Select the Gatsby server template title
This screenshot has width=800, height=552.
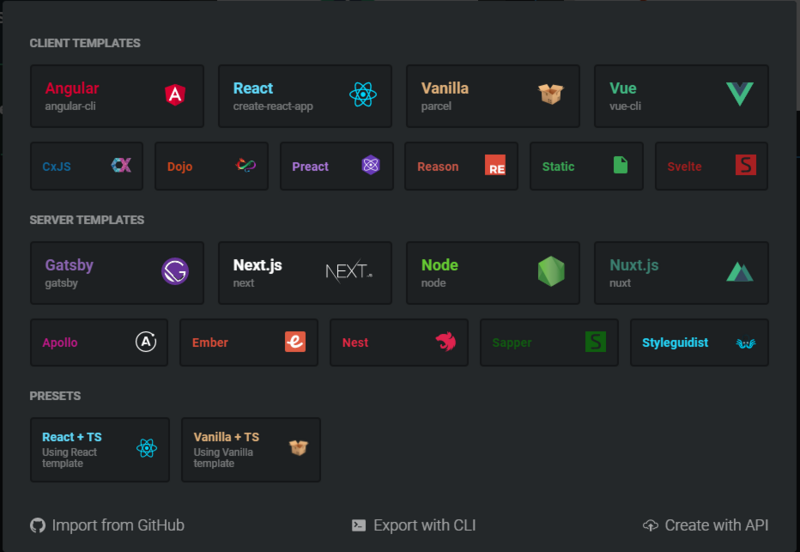69,265
